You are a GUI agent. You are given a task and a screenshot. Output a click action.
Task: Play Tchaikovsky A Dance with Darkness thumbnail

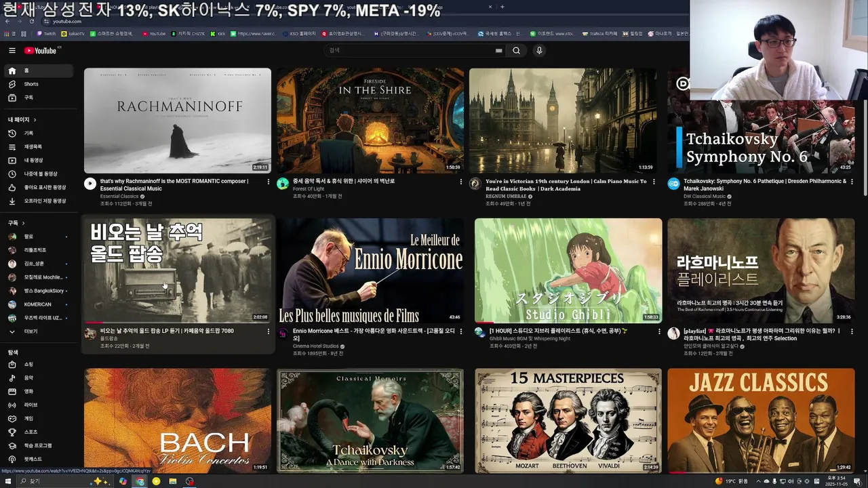(370, 420)
